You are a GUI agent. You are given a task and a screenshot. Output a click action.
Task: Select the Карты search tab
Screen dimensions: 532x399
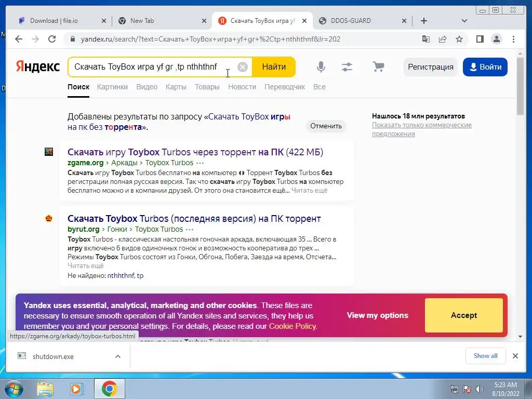(x=176, y=87)
